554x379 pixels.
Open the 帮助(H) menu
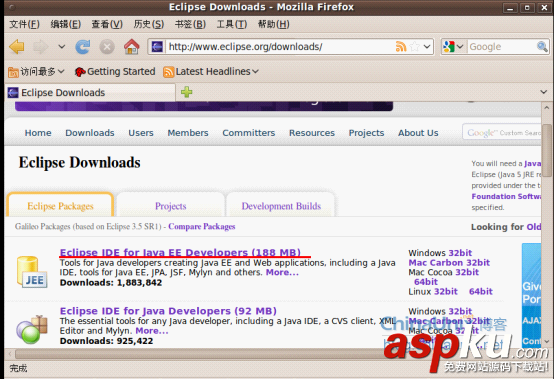273,24
